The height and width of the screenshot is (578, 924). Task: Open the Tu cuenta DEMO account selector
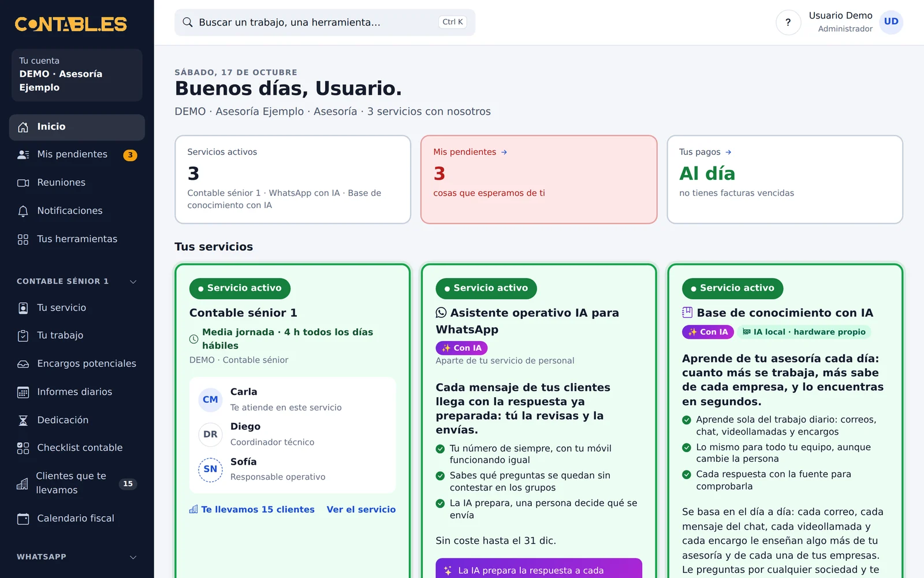77,75
